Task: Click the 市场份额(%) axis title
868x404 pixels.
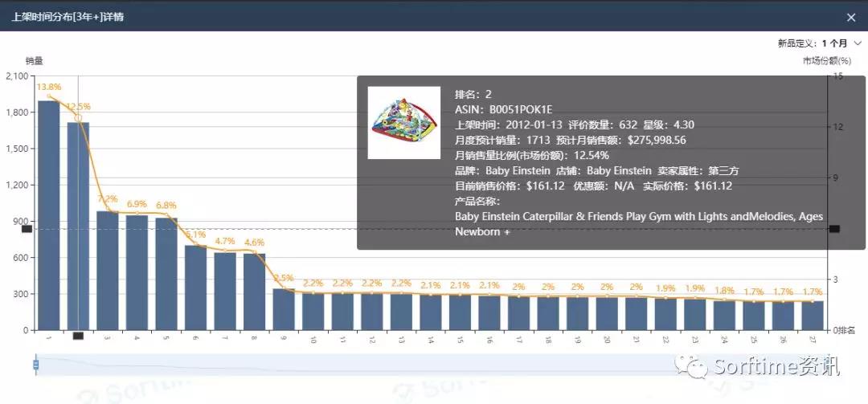Action: 827,61
